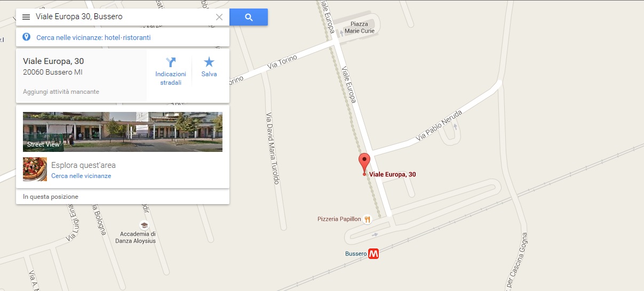Clear the search text with X icon
Image resolution: width=644 pixels, height=291 pixels.
219,17
